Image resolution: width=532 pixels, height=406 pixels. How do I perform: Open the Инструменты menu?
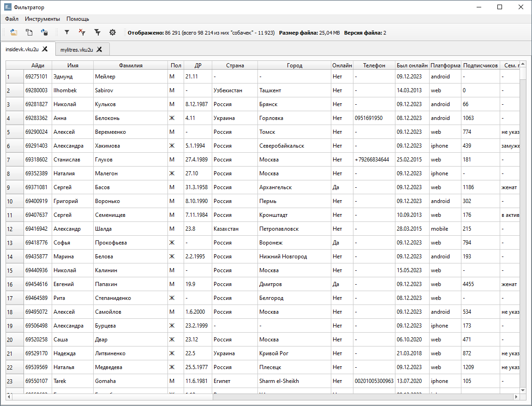coord(42,19)
